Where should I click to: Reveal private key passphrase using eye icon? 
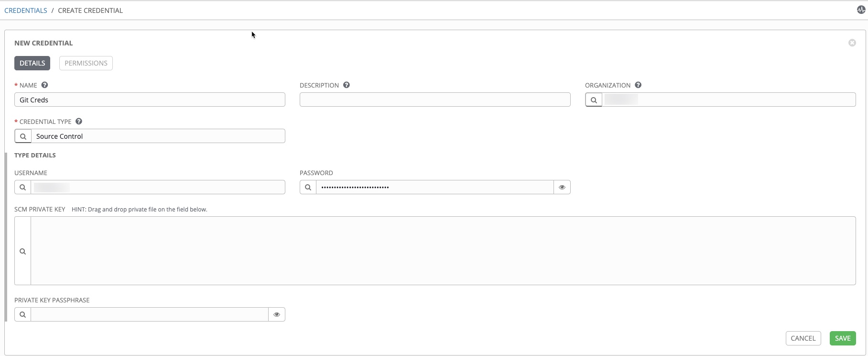(277, 314)
